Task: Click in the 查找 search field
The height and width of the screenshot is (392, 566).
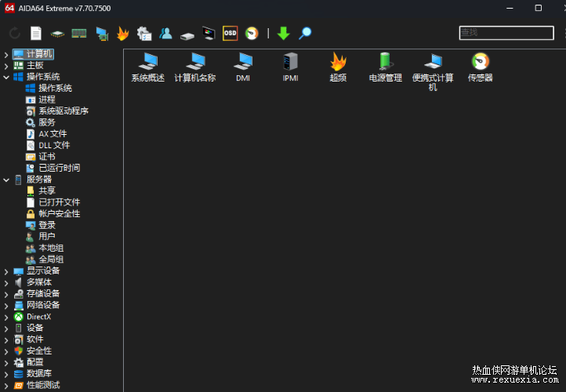Action: (x=506, y=33)
